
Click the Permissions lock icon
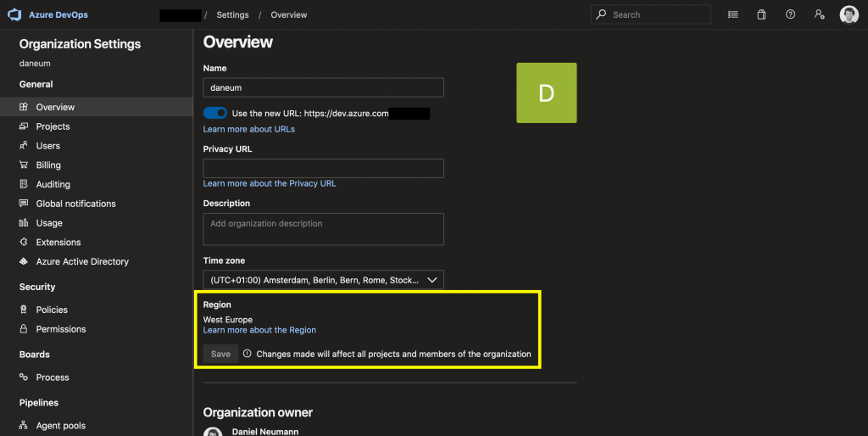[x=23, y=328]
